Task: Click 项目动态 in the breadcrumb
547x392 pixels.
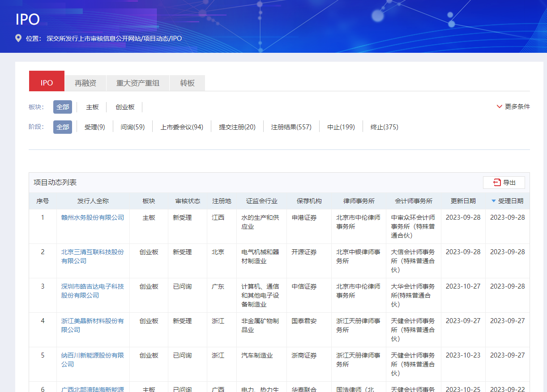Action: [x=156, y=38]
